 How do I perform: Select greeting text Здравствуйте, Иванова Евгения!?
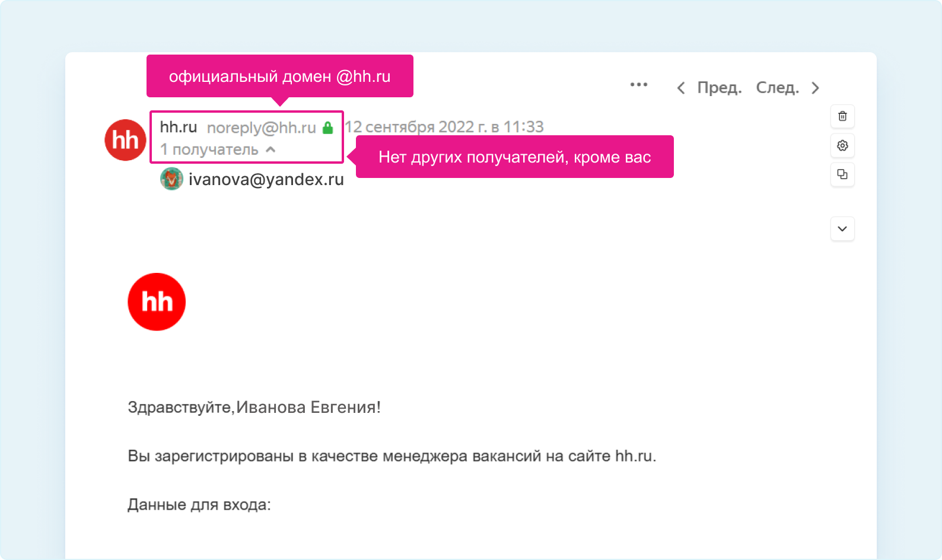[254, 408]
